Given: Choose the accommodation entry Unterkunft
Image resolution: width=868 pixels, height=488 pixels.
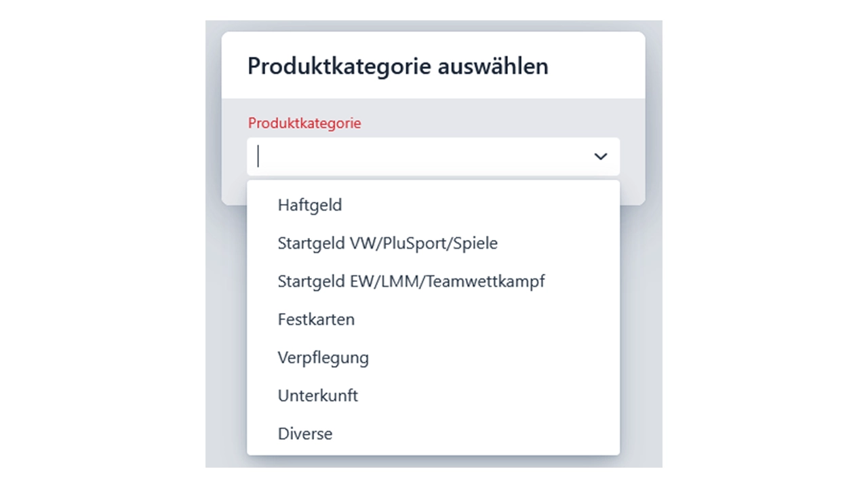Looking at the screenshot, I should 433,395.
